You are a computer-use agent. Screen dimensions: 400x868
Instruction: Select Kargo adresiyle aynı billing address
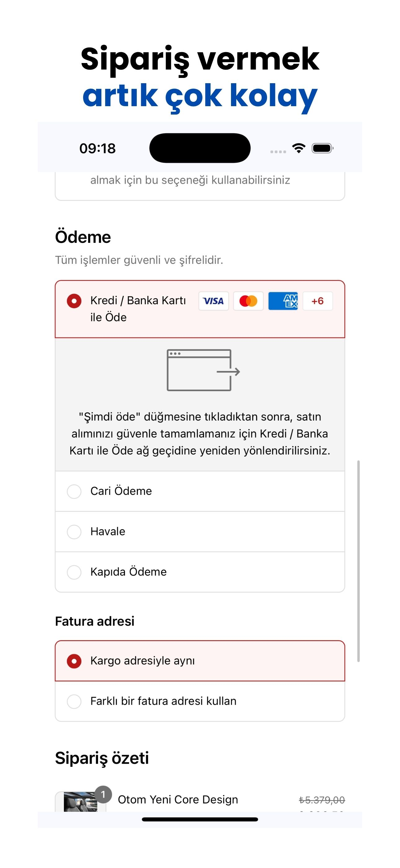pos(200,661)
